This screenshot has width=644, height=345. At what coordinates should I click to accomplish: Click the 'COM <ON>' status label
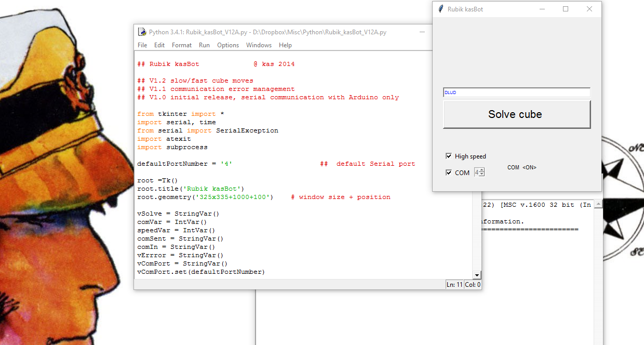tap(522, 167)
